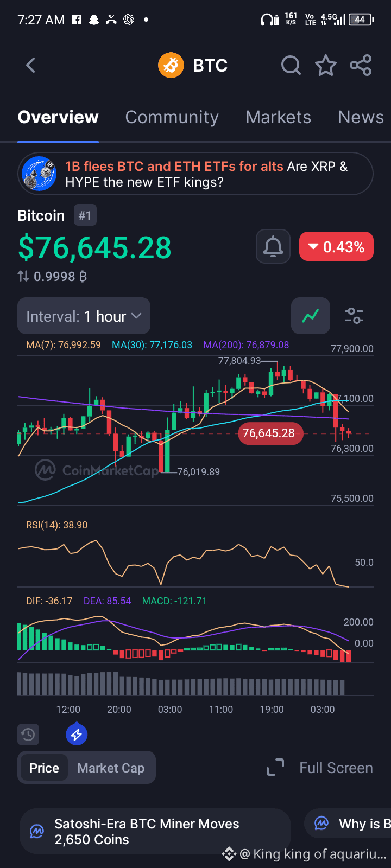Toggle line chart view button
391x868 pixels.
[311, 316]
